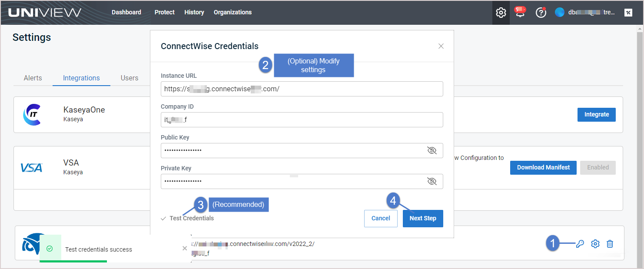Click into Instance URL field

click(x=302, y=89)
